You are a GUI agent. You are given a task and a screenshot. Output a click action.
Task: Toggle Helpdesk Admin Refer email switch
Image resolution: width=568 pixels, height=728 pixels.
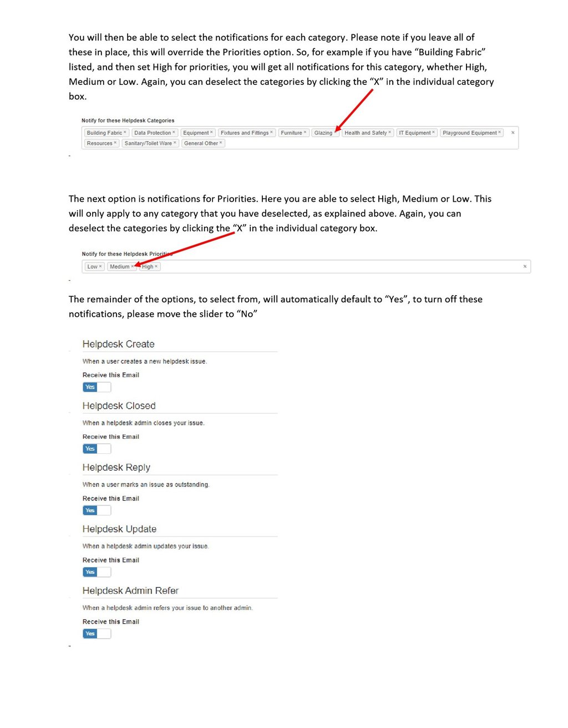click(97, 633)
